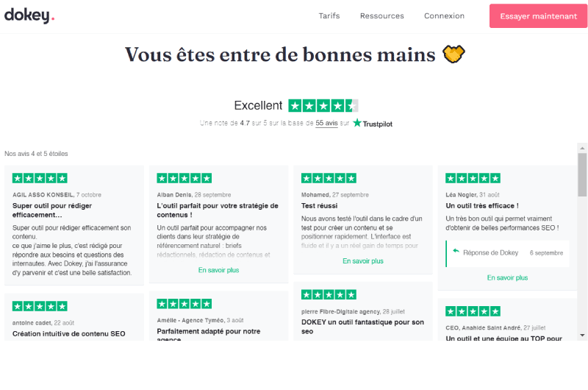This screenshot has width=588, height=390.
Task: Click the handshake emoji next to the headline
Action: (453, 54)
